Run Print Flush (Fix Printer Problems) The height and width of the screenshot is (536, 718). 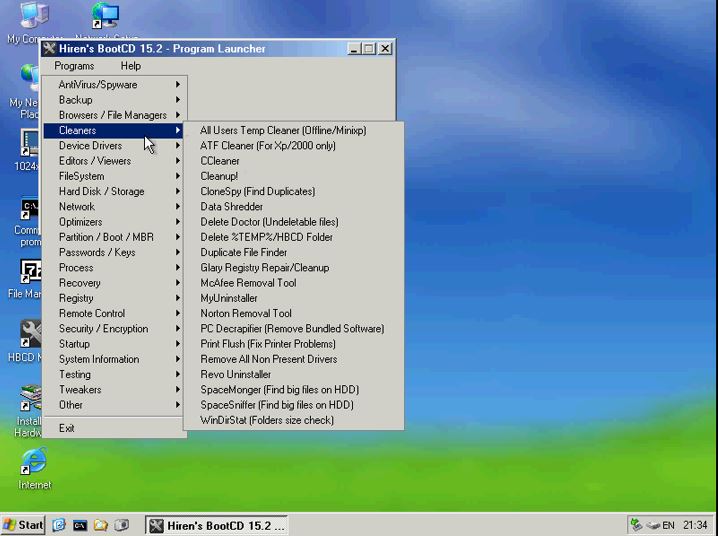click(x=294, y=344)
